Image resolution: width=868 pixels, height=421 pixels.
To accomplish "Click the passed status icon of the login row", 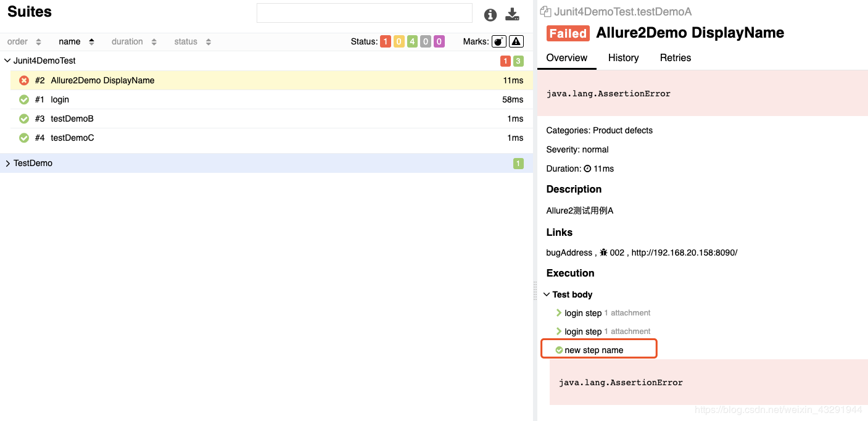I will click(24, 99).
